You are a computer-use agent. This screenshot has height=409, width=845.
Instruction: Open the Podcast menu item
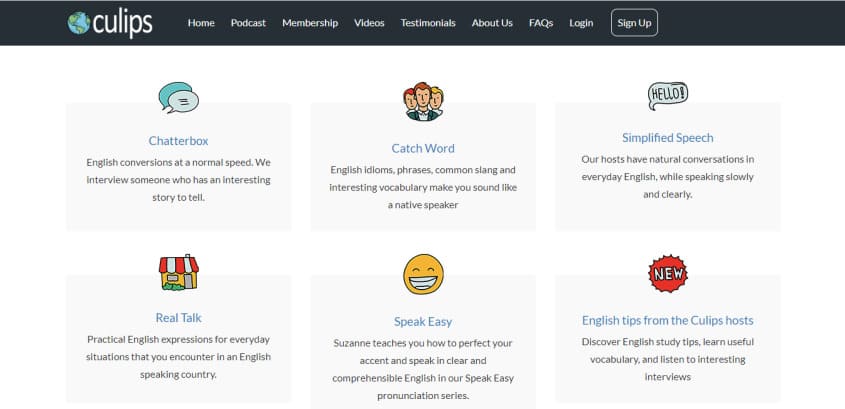tap(248, 23)
